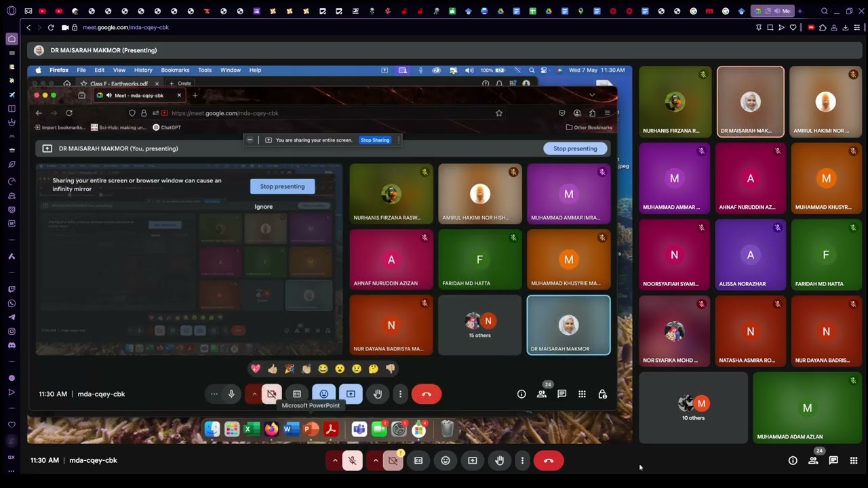Click the shared Firefox address bar URL
This screenshot has width=868, height=488.
tap(225, 113)
